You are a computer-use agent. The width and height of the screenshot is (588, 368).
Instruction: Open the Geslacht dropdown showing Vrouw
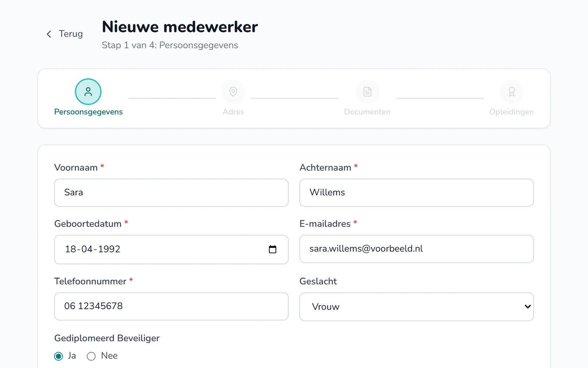click(416, 307)
